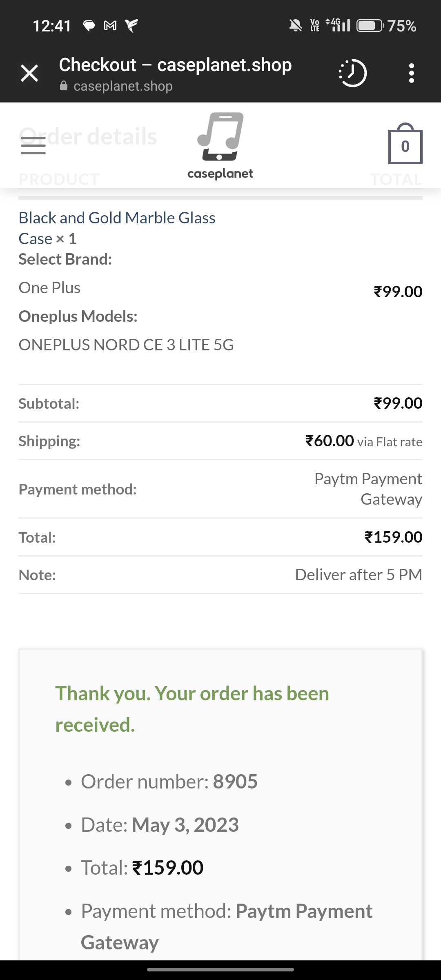This screenshot has height=980, width=441.
Task: Tap the Android gesture navigation bar
Action: click(x=220, y=969)
